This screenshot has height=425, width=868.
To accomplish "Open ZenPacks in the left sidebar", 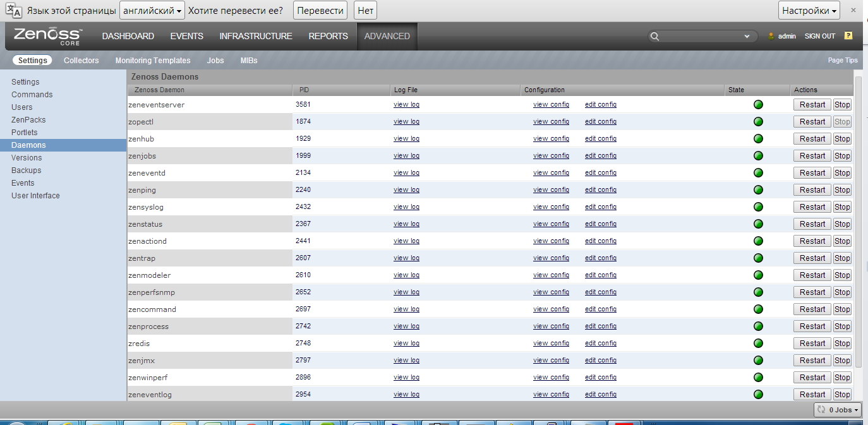I will coord(28,120).
